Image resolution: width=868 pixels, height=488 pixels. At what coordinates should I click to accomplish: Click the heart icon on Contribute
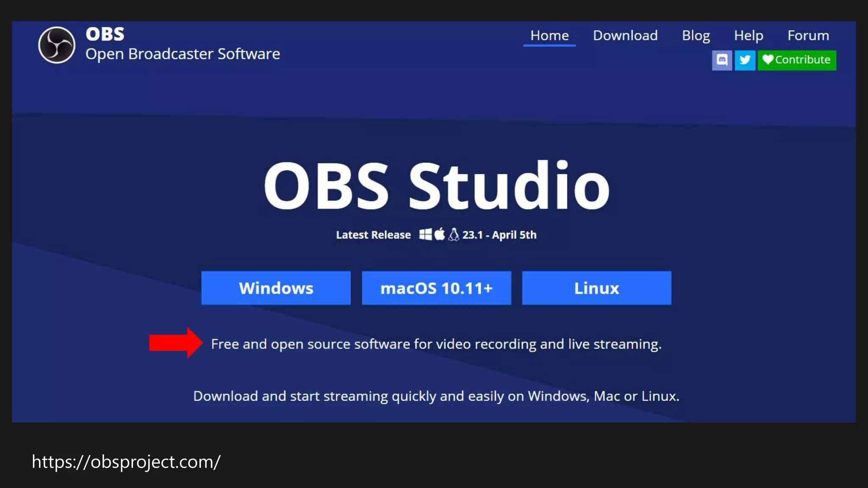(768, 60)
